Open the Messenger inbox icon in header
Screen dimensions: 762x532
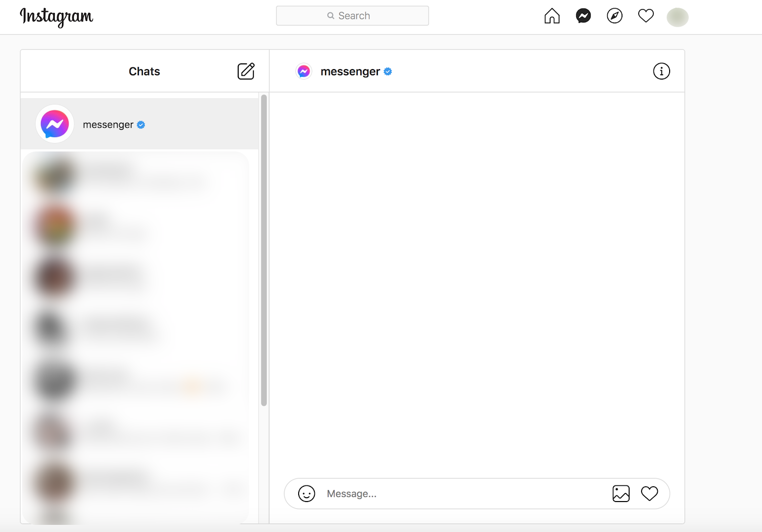coord(583,16)
